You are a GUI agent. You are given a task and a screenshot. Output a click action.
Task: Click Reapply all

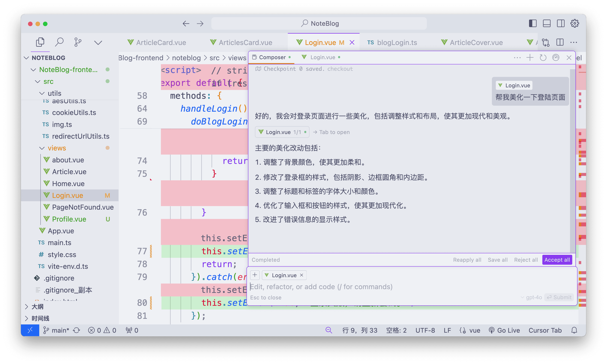click(467, 260)
